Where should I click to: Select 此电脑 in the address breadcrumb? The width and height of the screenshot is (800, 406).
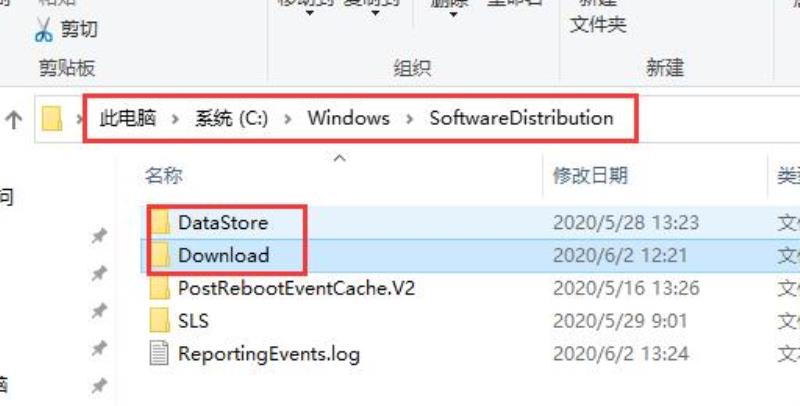click(x=128, y=118)
